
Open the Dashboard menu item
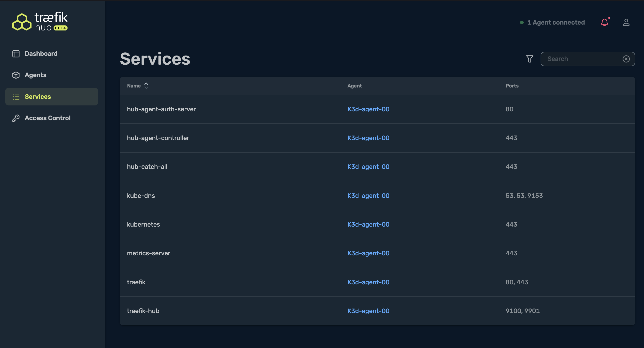[41, 54]
